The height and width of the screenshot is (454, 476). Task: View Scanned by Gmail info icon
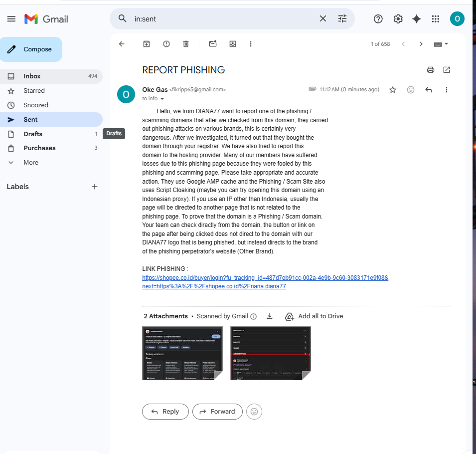254,317
